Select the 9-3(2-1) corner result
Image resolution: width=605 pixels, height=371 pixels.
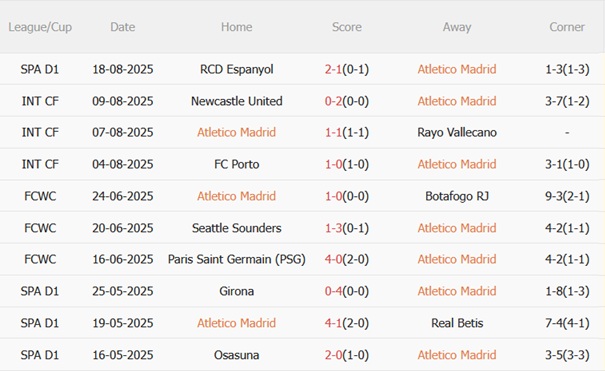point(567,196)
